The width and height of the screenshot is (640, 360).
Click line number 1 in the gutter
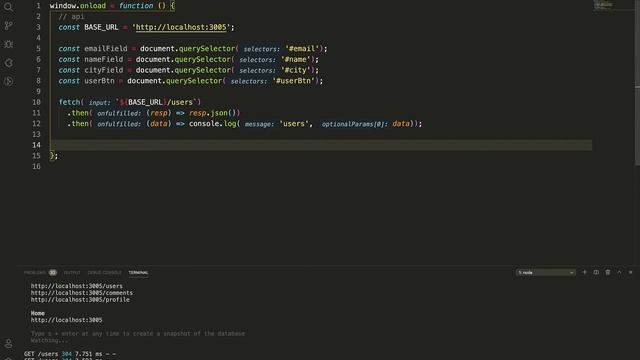pyautogui.click(x=38, y=6)
